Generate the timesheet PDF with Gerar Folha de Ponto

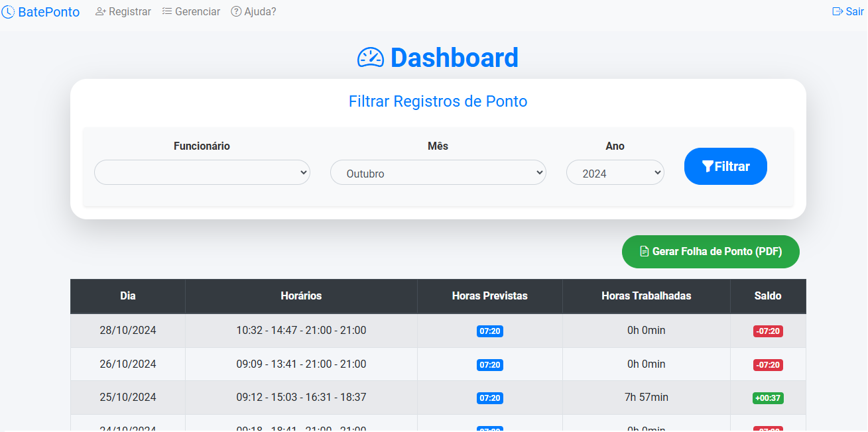(x=711, y=252)
